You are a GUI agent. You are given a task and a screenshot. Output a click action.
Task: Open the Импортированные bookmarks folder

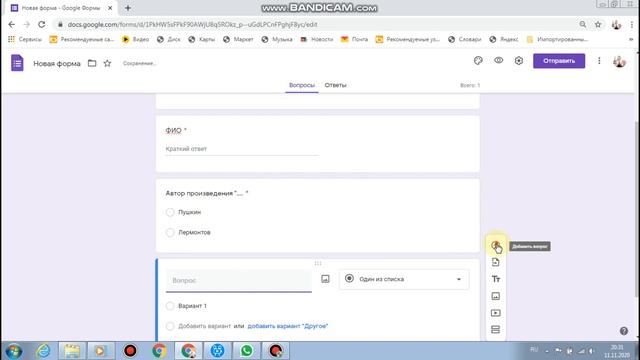pos(558,39)
